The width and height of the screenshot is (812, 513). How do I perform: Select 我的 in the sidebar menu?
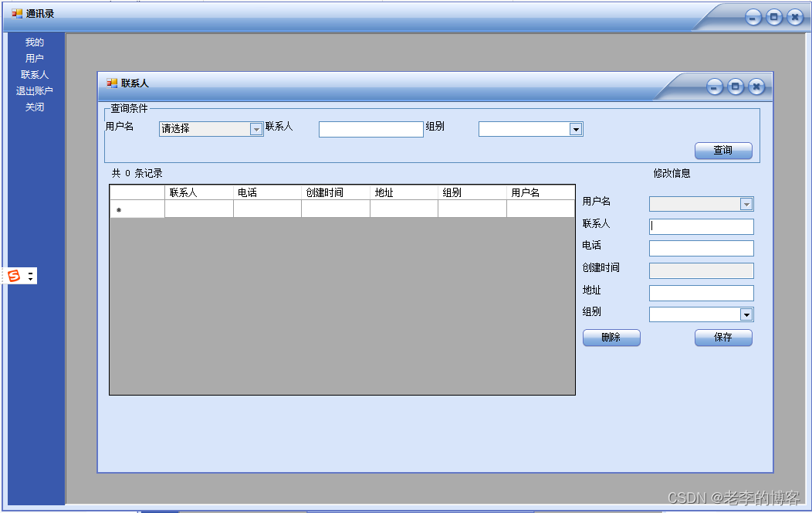pyautogui.click(x=34, y=42)
